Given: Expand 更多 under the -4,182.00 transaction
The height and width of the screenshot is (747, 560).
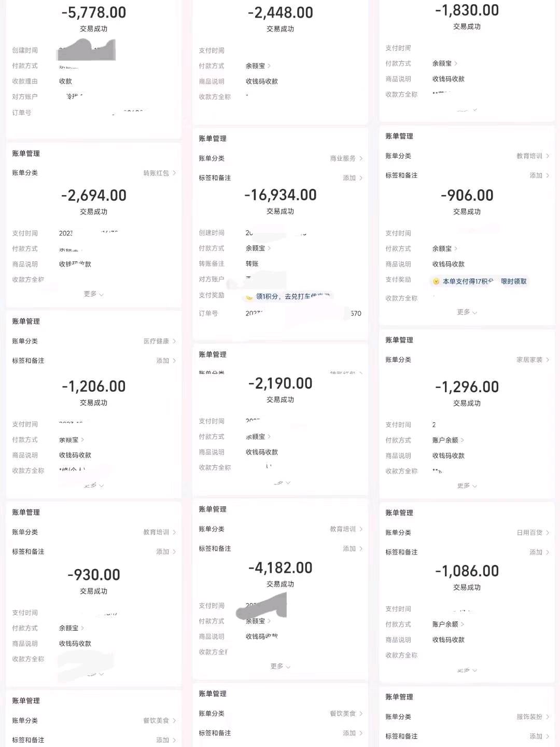Looking at the screenshot, I should click(280, 667).
